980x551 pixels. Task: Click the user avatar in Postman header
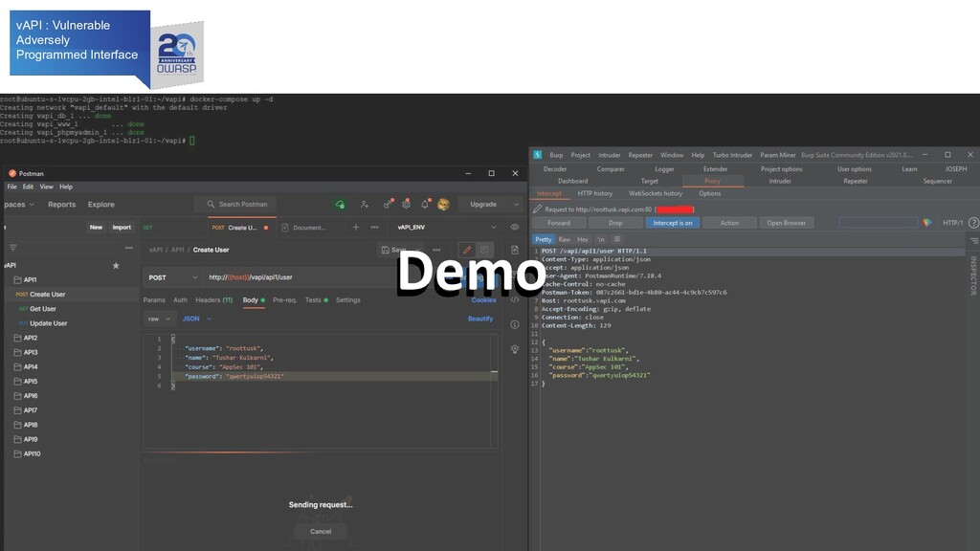point(444,205)
